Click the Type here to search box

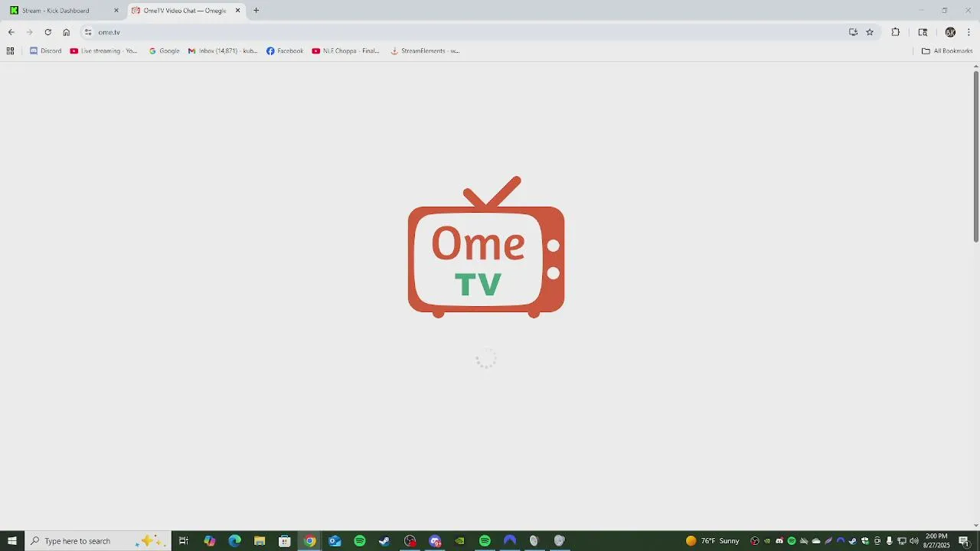(98, 541)
